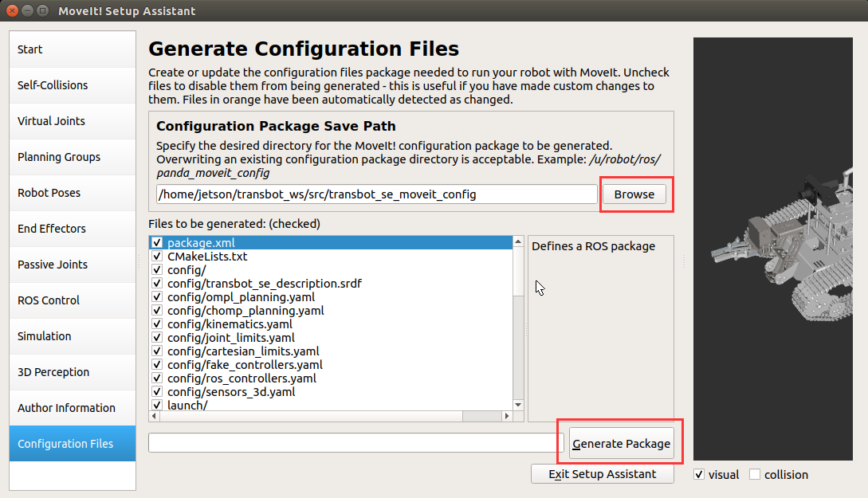Screen dimensions: 868x498
Task: Uncheck config/sensors_3d.yaml checkbox
Action: 157,392
